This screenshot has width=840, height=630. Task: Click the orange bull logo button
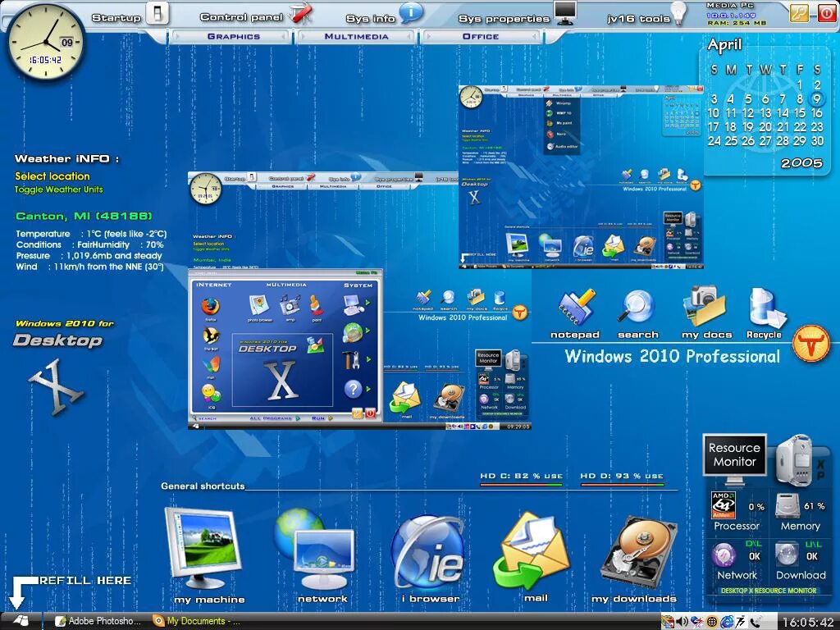811,343
